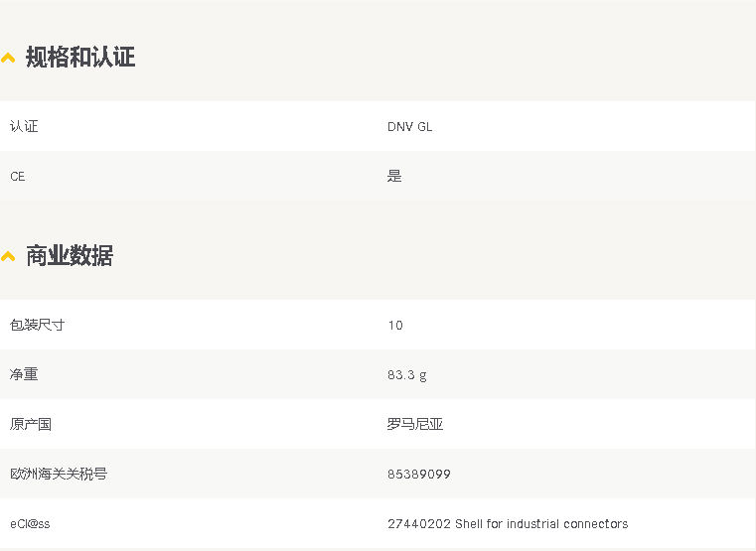Viewport: 756px width, 551px height.
Task: Collapse the 商业数据 section chevron
Action: coord(8,256)
